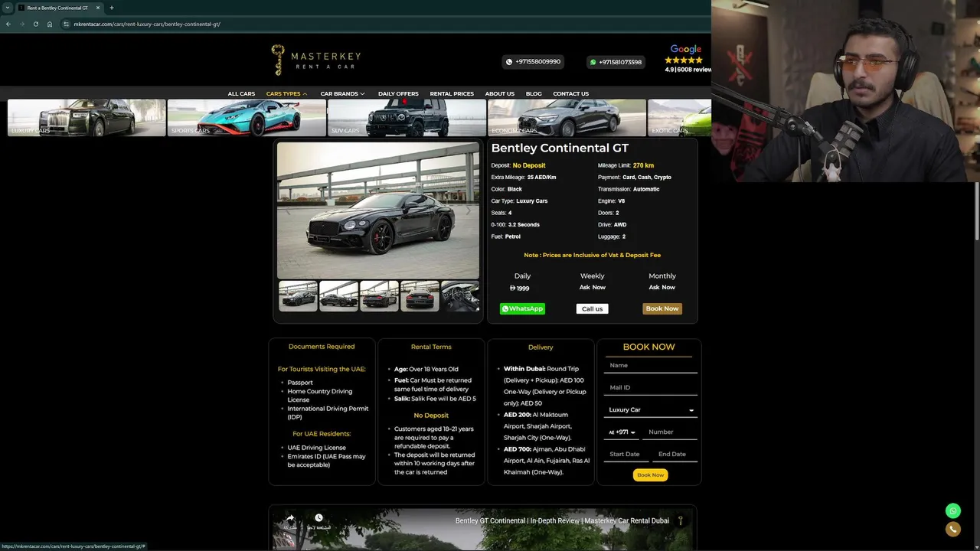Click the No Deposit value text
The image size is (980, 551).
pos(529,165)
